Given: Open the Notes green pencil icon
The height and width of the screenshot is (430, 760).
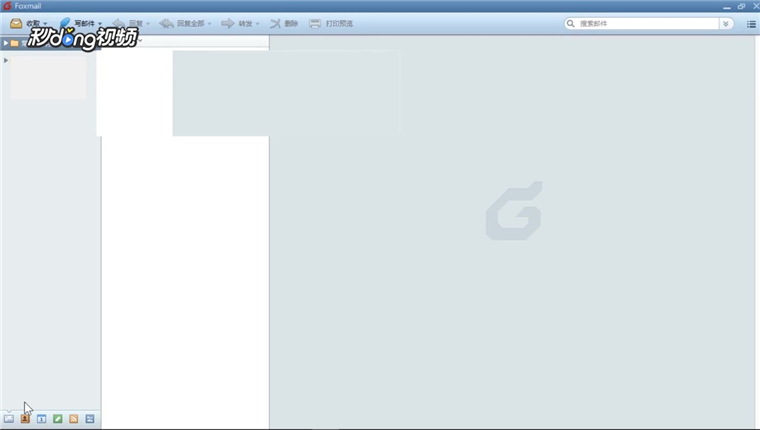Looking at the screenshot, I should pos(58,419).
